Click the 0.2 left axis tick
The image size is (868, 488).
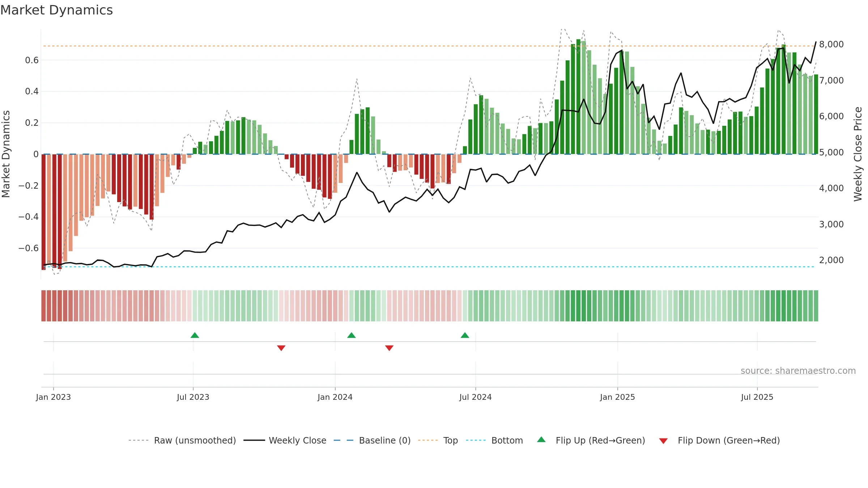(32, 123)
